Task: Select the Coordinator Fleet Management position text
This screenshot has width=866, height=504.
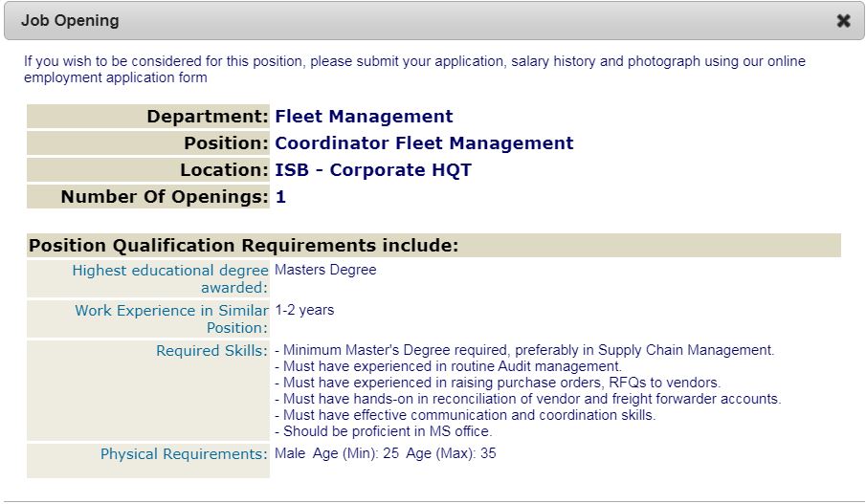Action: pos(424,143)
